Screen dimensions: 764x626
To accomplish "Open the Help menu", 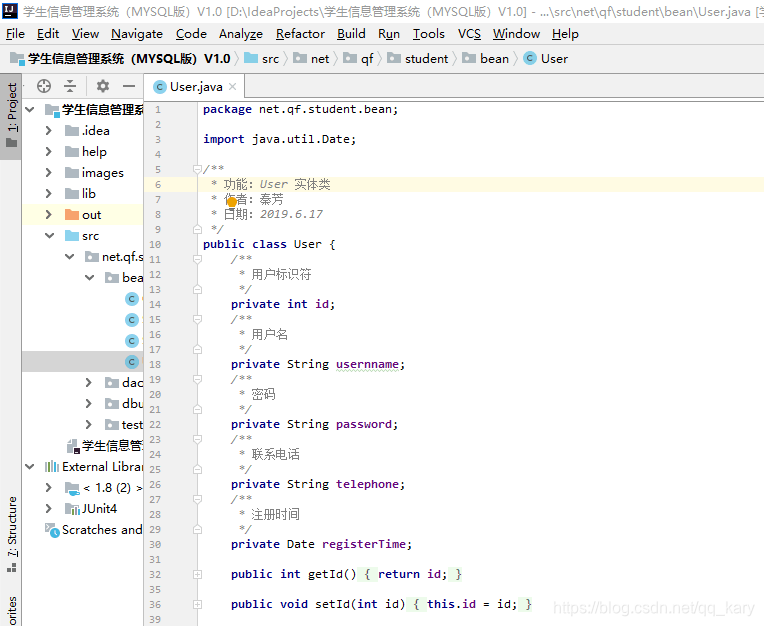I will (565, 34).
